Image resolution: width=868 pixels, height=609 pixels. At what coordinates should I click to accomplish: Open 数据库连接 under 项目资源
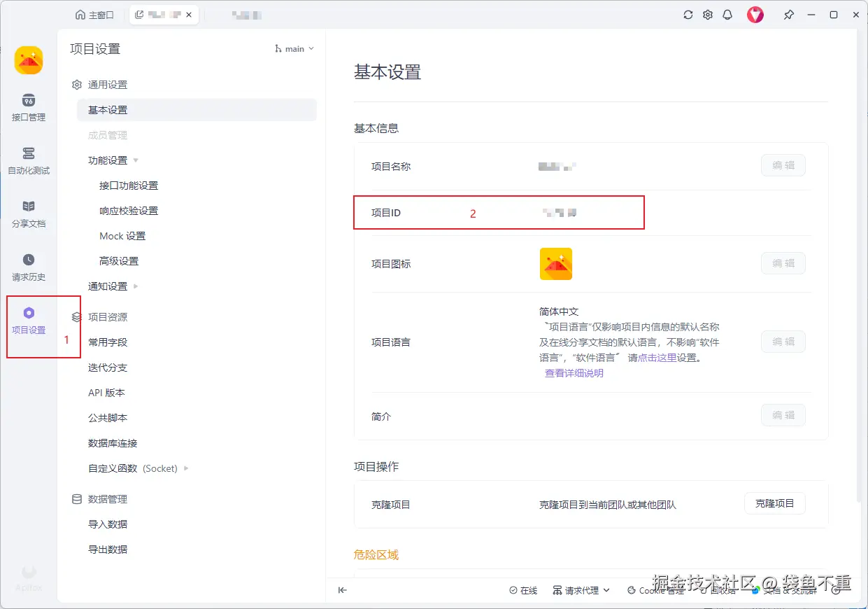pos(113,443)
